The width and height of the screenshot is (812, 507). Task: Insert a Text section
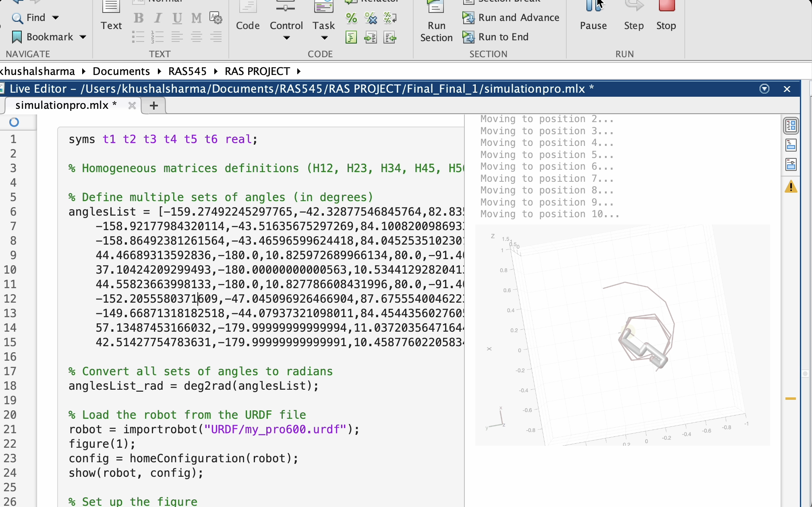coord(111,16)
